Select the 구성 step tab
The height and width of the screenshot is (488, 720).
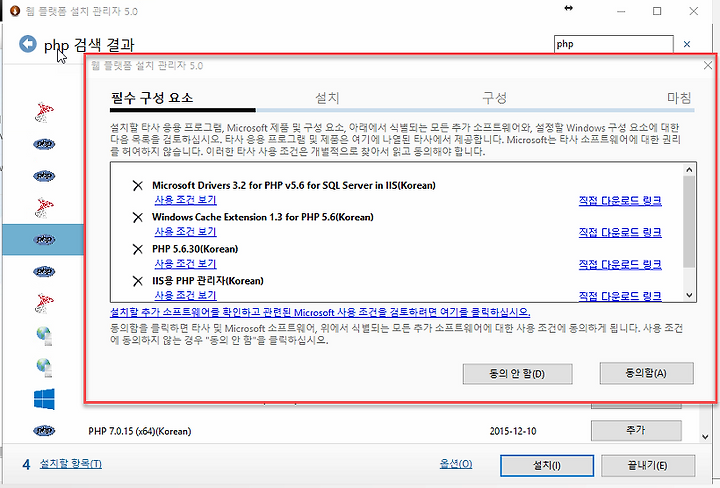[495, 98]
